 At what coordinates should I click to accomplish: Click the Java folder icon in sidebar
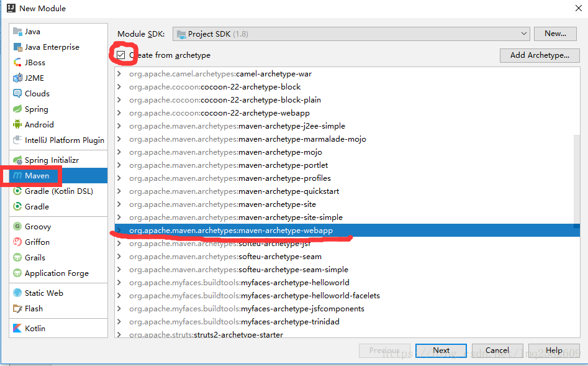tap(17, 31)
